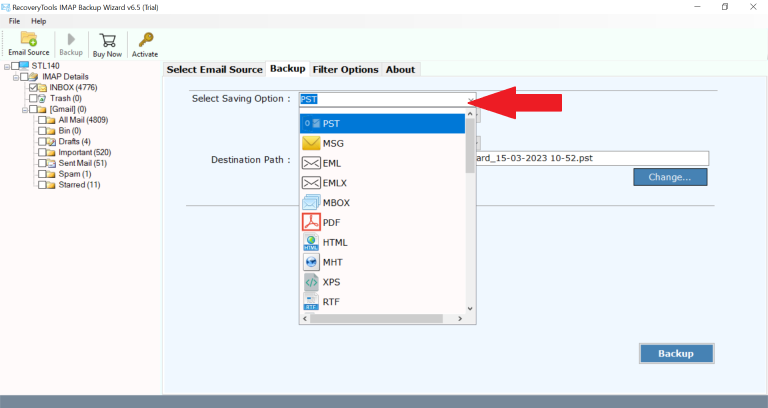
Task: Switch to Filter Options tab
Action: (345, 70)
